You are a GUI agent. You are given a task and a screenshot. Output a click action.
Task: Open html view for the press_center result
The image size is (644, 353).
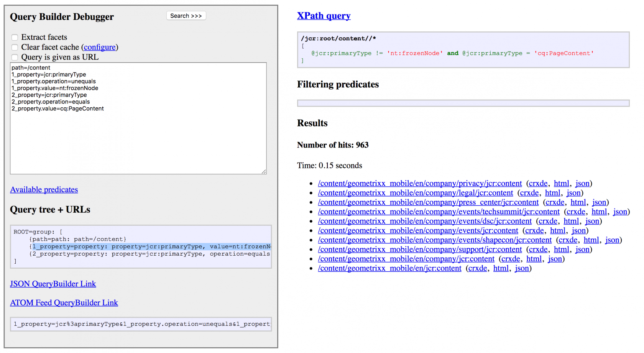point(578,202)
